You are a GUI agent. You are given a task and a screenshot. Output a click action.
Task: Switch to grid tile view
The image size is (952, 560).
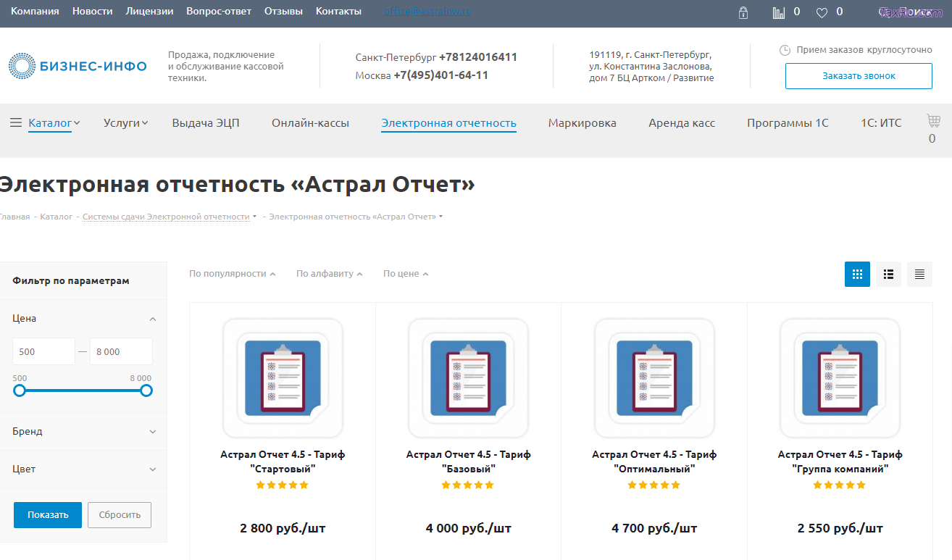(857, 275)
